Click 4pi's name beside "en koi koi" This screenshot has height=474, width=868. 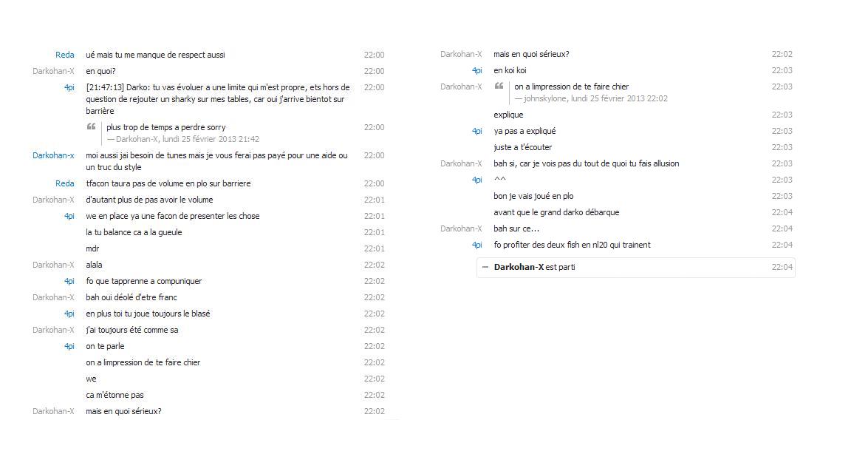pos(477,70)
